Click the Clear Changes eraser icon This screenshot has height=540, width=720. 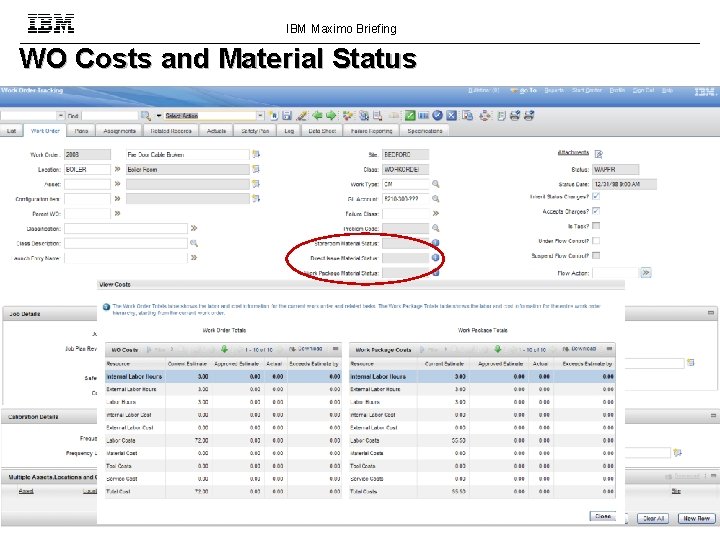click(302, 116)
